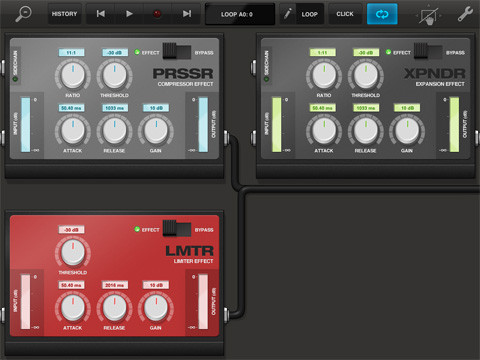Select XPNDR 50.40 ms attack value

pyautogui.click(x=323, y=108)
